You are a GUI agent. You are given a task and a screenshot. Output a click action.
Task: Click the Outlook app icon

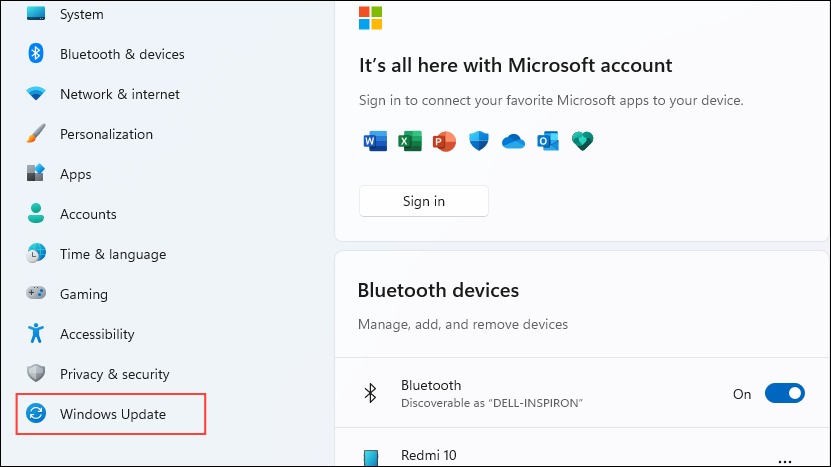pyautogui.click(x=547, y=141)
